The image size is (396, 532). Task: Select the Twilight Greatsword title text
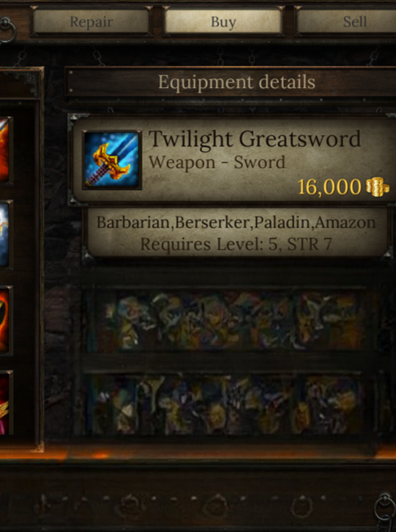click(x=254, y=139)
